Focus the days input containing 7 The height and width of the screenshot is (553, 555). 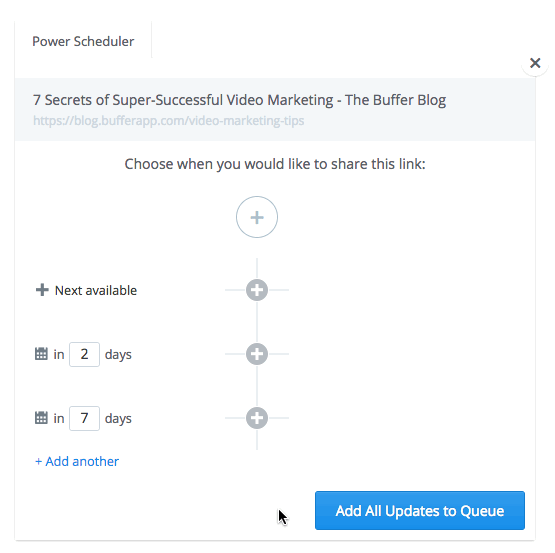84,418
